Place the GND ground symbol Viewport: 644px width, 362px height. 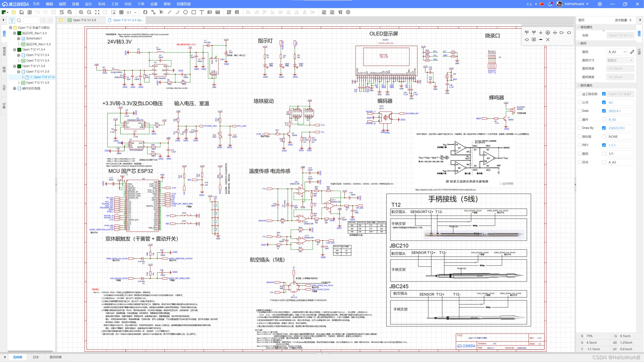point(541,33)
